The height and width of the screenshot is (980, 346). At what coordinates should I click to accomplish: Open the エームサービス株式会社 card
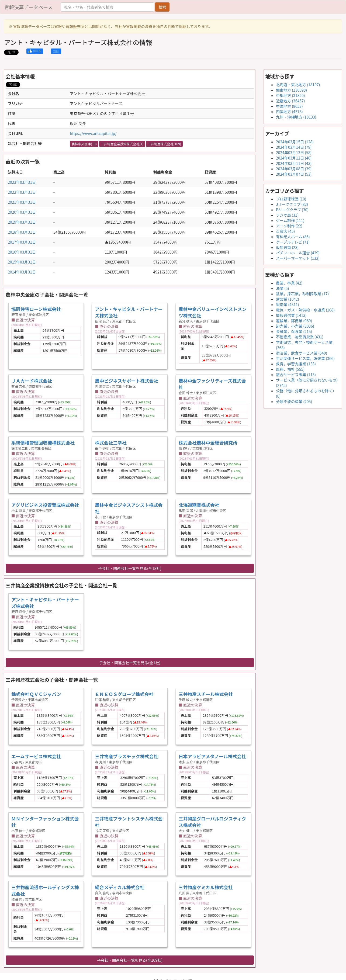tap(36, 757)
